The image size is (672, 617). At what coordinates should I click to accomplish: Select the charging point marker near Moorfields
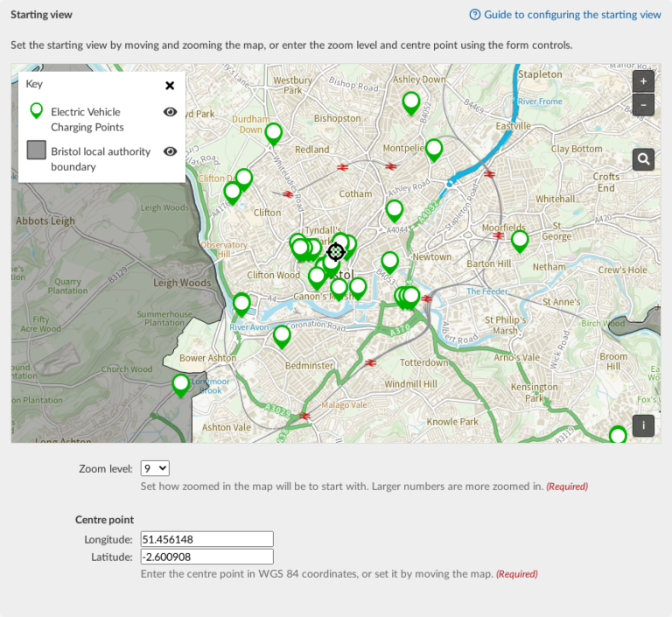[x=520, y=239]
